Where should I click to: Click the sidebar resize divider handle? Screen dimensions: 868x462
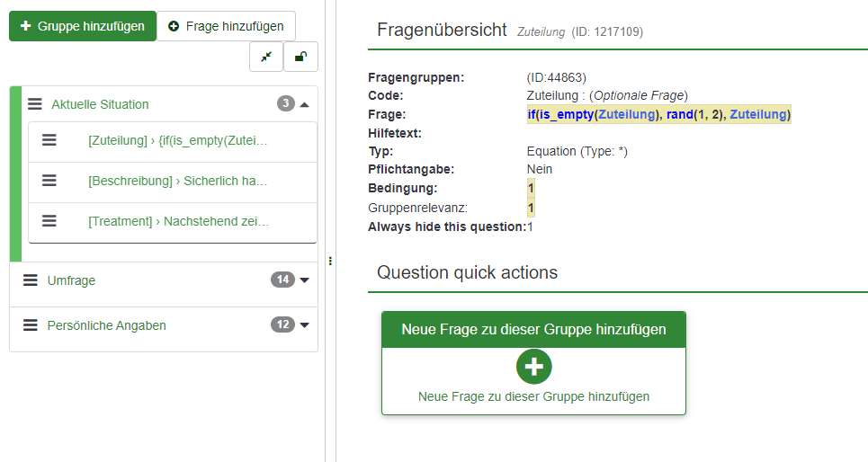point(330,261)
